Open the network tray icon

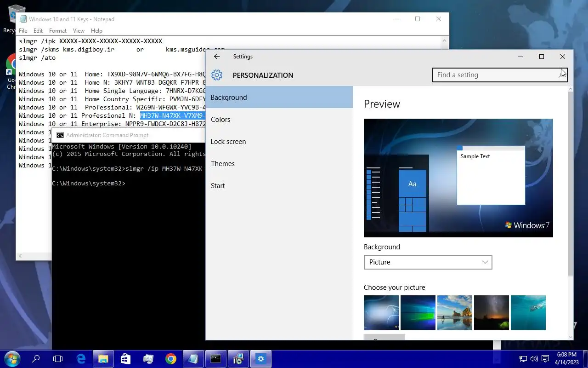point(523,359)
